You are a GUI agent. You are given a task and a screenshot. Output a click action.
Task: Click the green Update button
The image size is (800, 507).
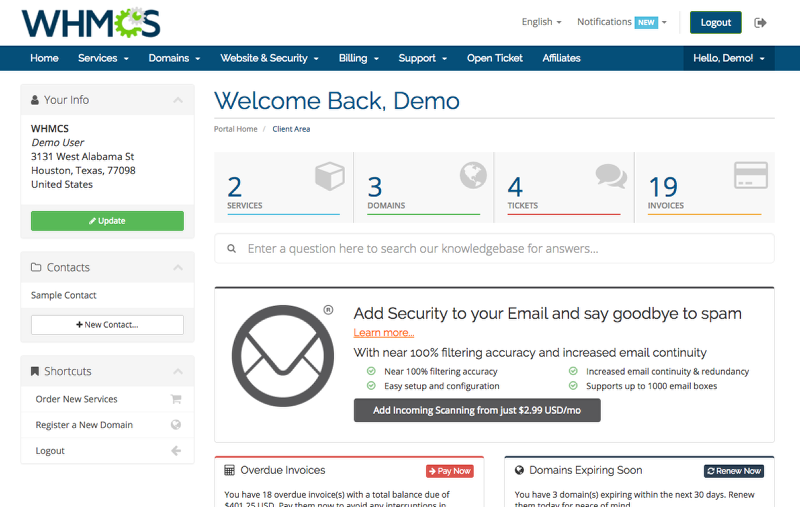[107, 221]
